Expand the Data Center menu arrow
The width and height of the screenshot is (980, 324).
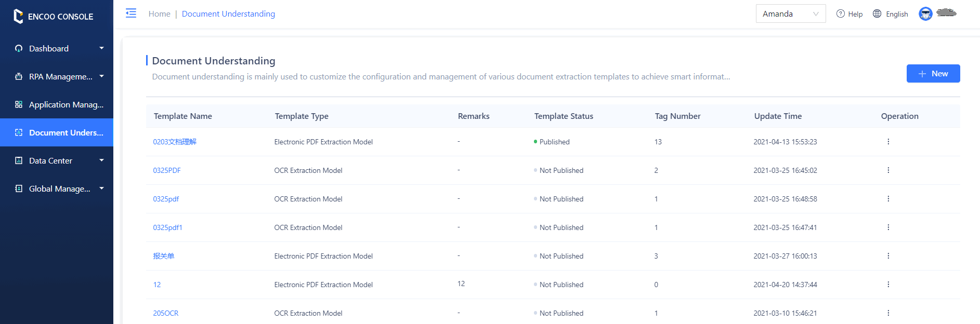[102, 160]
